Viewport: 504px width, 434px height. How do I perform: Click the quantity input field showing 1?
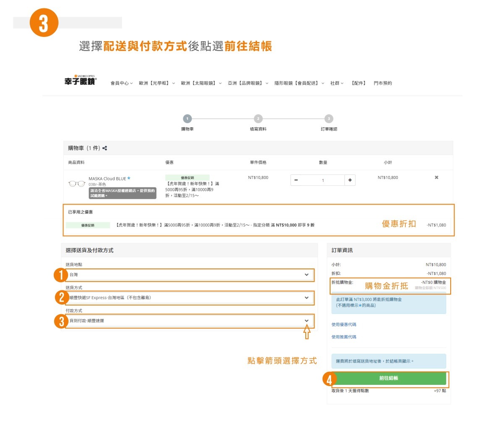pyautogui.click(x=323, y=180)
